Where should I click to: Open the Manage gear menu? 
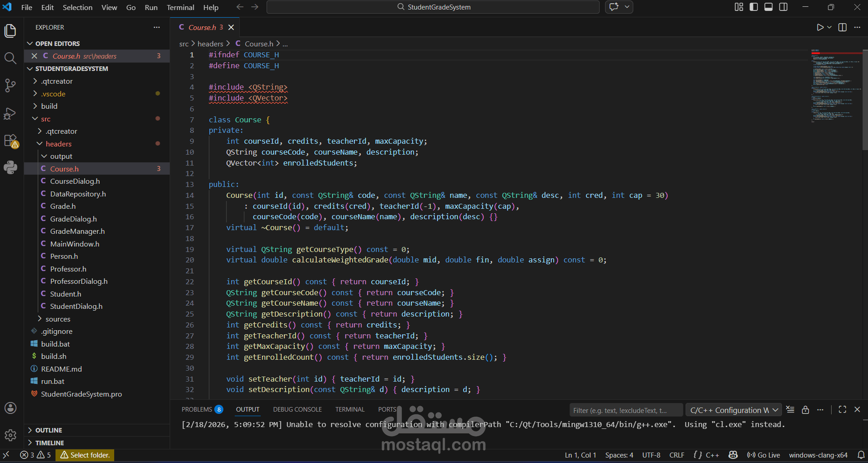10,435
